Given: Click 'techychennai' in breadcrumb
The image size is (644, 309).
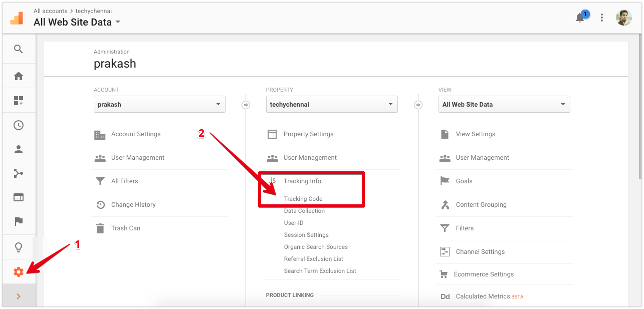Looking at the screenshot, I should 94,11.
